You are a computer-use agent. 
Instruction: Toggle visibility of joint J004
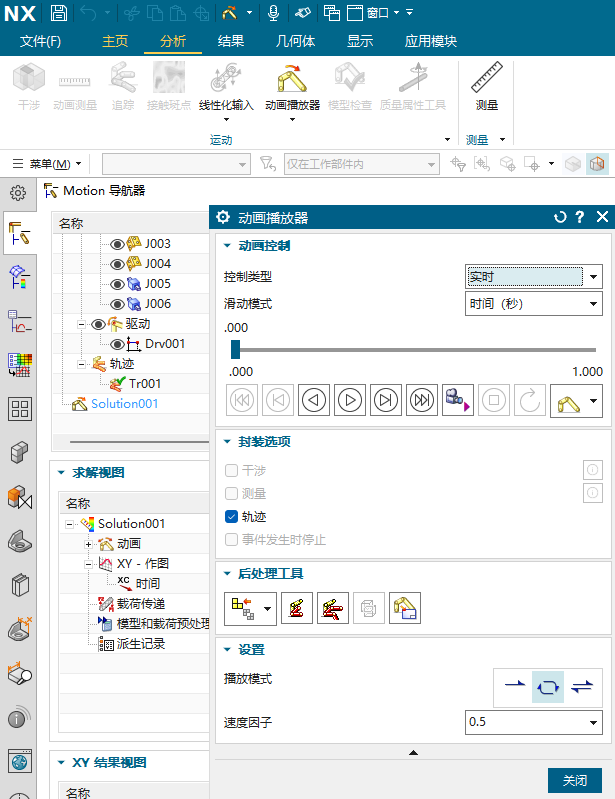pyautogui.click(x=117, y=264)
